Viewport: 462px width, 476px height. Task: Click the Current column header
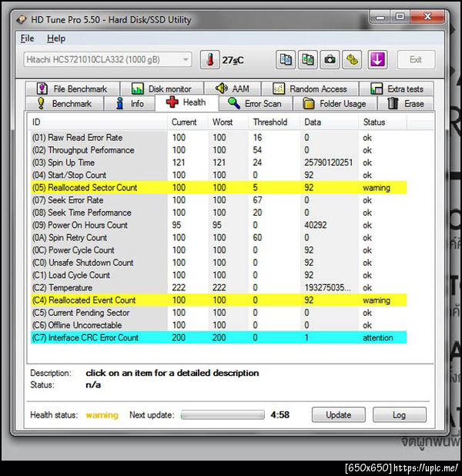pyautogui.click(x=188, y=122)
